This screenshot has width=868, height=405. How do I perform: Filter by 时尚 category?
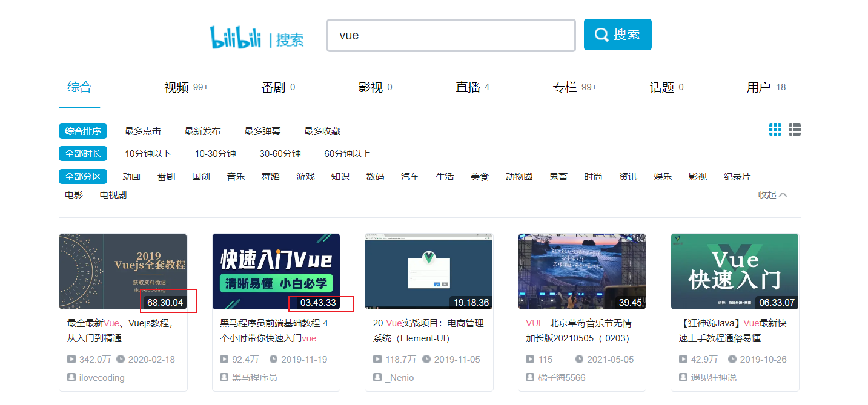pos(593,177)
